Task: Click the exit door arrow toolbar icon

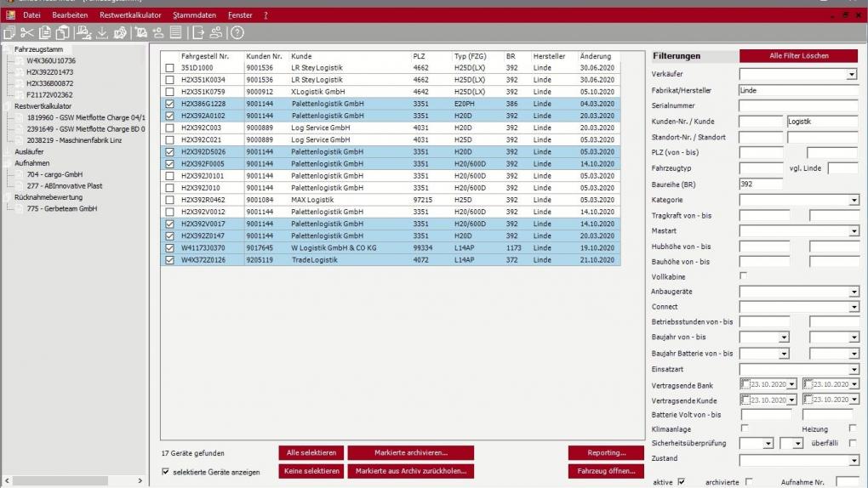Action: pyautogui.click(x=198, y=32)
